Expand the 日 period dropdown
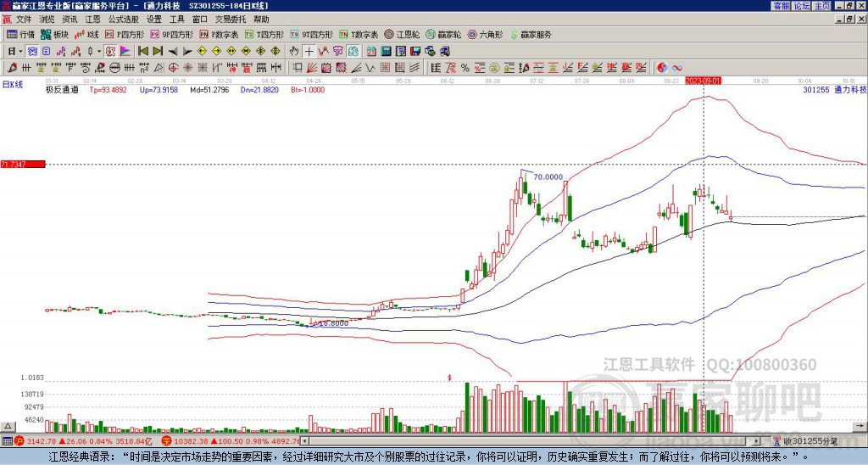 (15, 52)
